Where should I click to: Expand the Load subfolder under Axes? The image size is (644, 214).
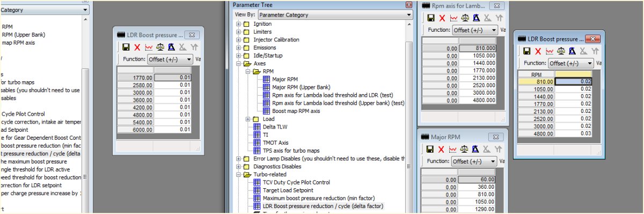(x=248, y=119)
